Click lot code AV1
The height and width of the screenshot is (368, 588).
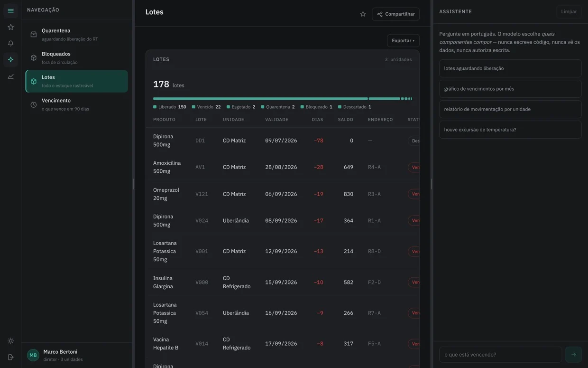(200, 167)
